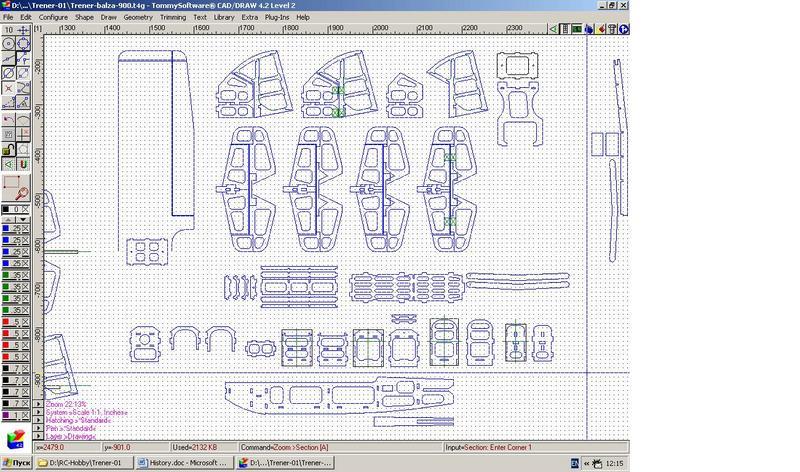Open the Geometry menu
800x472 pixels.
click(x=138, y=17)
